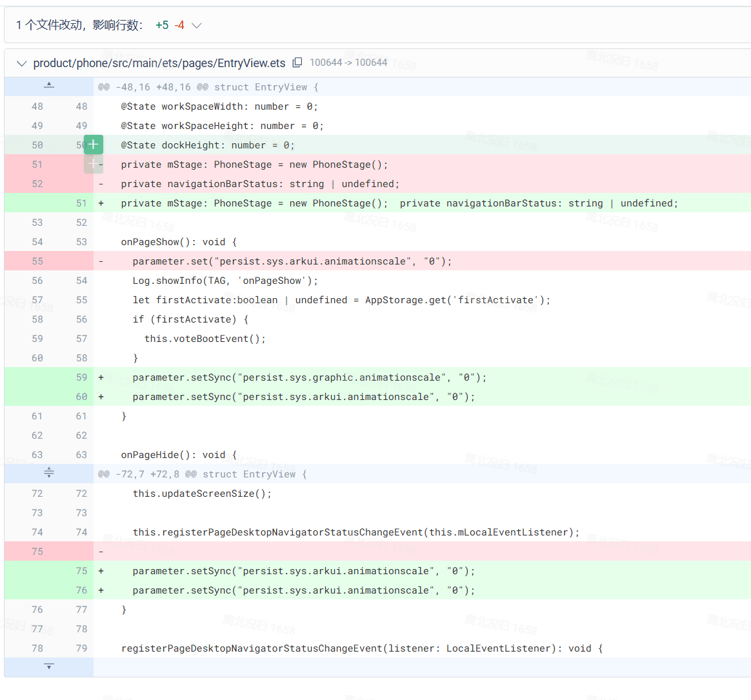This screenshot has width=751, height=700.
Task: Click the Log.showInfo(TAG, 'onPageShow') line
Action: click(x=225, y=281)
